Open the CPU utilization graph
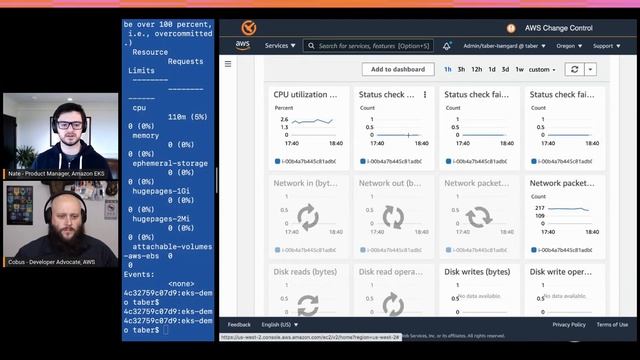This screenshot has height=360, width=640. click(x=309, y=128)
